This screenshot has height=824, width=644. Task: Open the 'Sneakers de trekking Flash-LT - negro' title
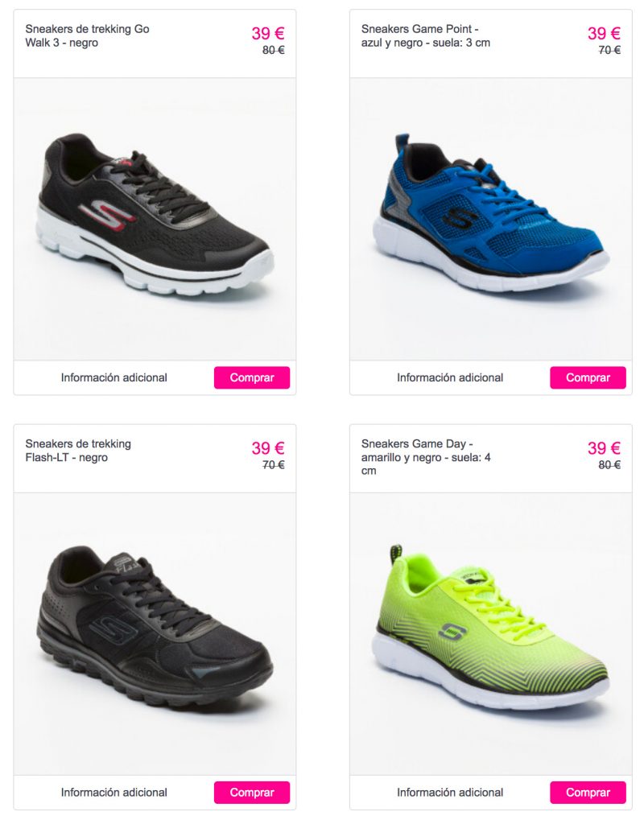[x=78, y=451]
